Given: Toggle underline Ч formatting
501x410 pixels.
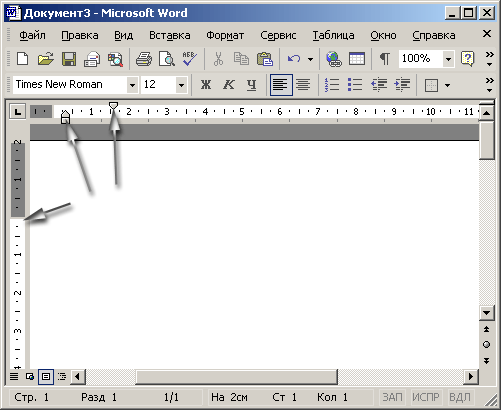Looking at the screenshot, I should point(252,85).
